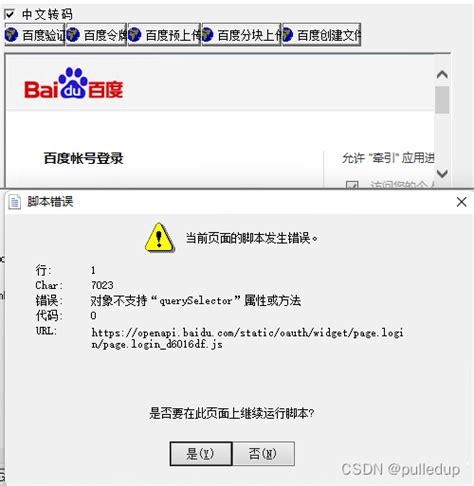Click the 百度令牌 button

pyautogui.click(x=96, y=35)
